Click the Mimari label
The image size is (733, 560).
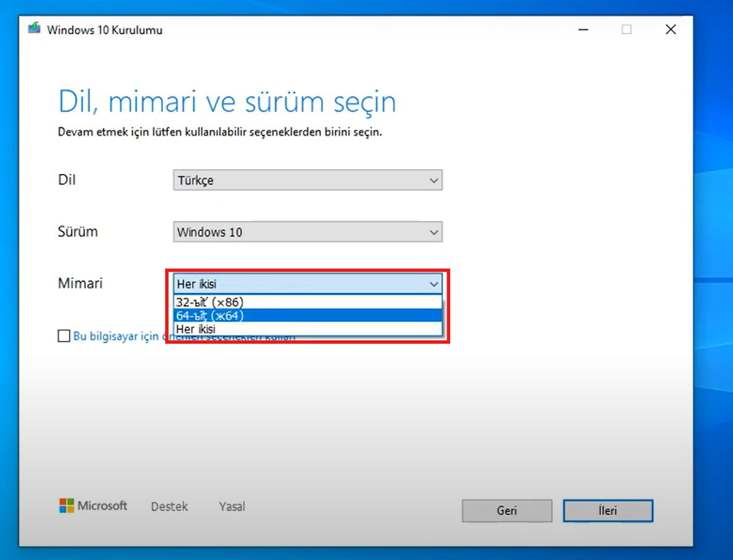tap(80, 283)
